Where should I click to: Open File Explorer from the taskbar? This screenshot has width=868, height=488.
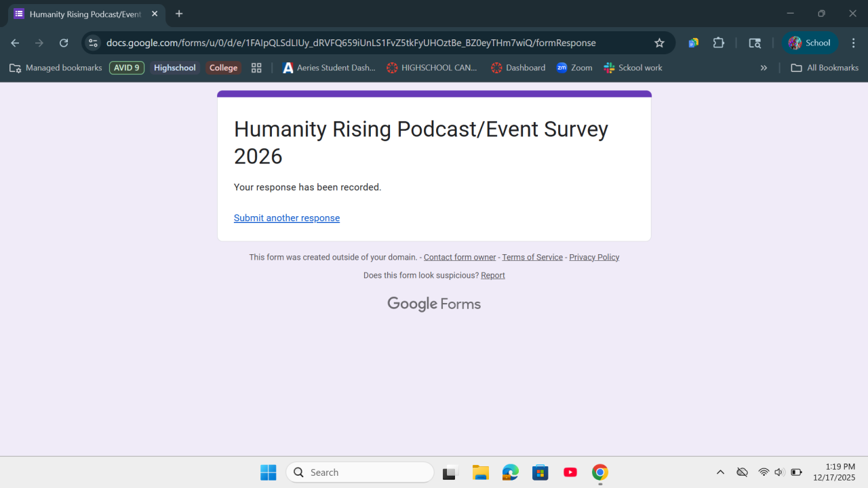[x=480, y=472]
